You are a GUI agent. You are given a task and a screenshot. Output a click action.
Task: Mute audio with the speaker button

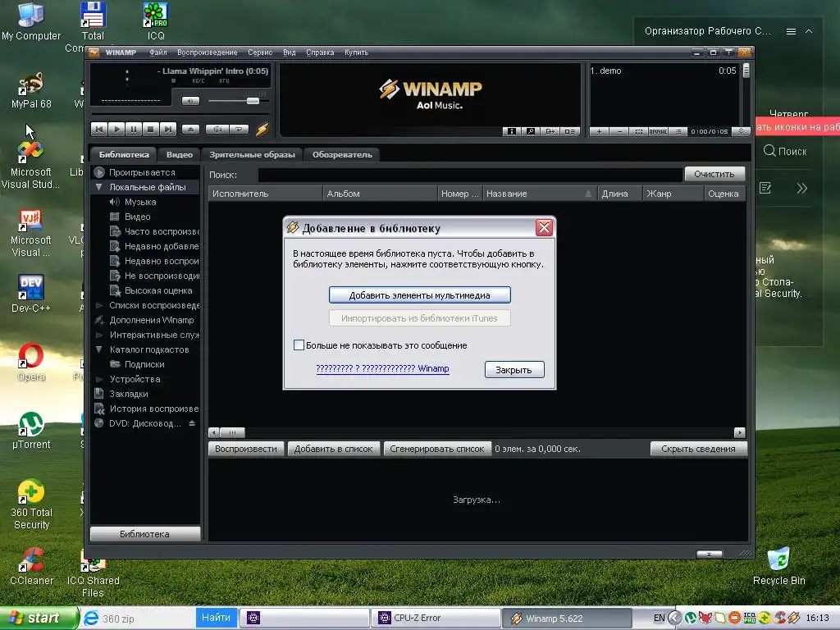click(x=190, y=101)
